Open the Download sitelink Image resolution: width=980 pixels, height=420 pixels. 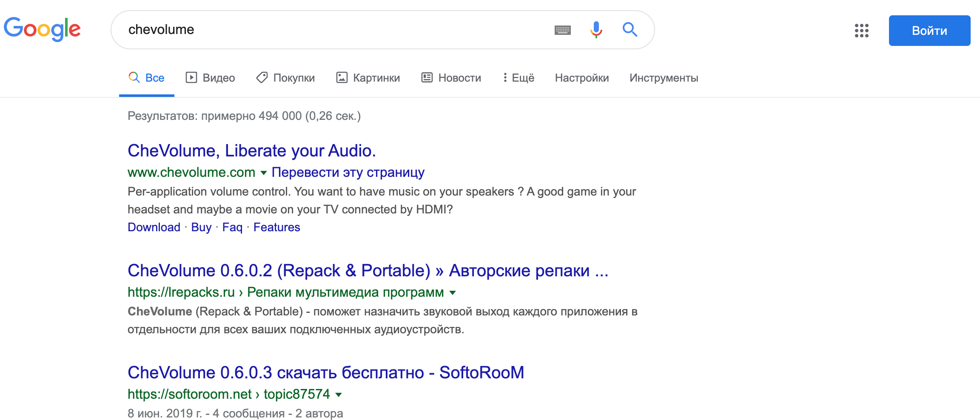pyautogui.click(x=154, y=227)
